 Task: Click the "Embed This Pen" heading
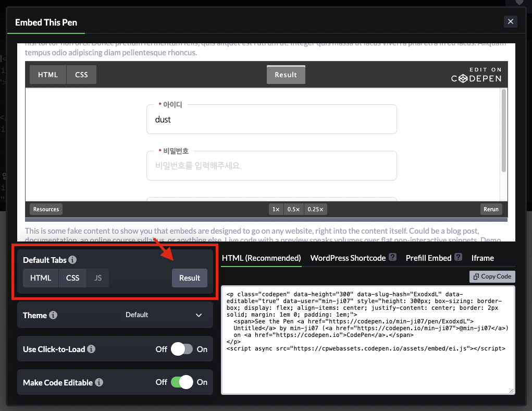click(46, 22)
